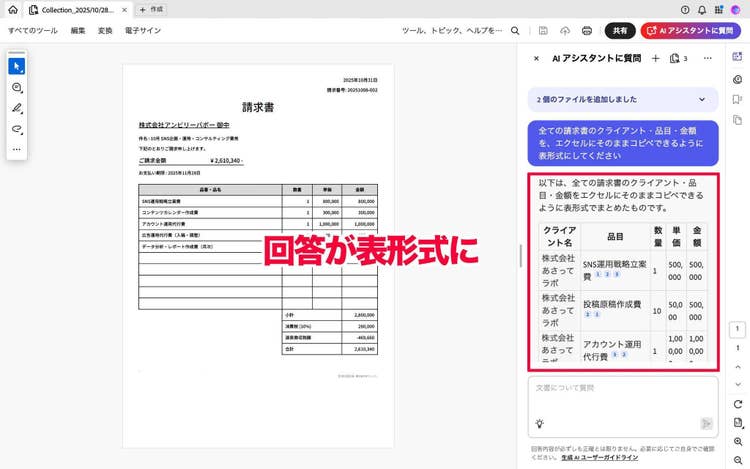The width and height of the screenshot is (750, 469).
Task: Close the AI assistant panel
Action: click(536, 59)
